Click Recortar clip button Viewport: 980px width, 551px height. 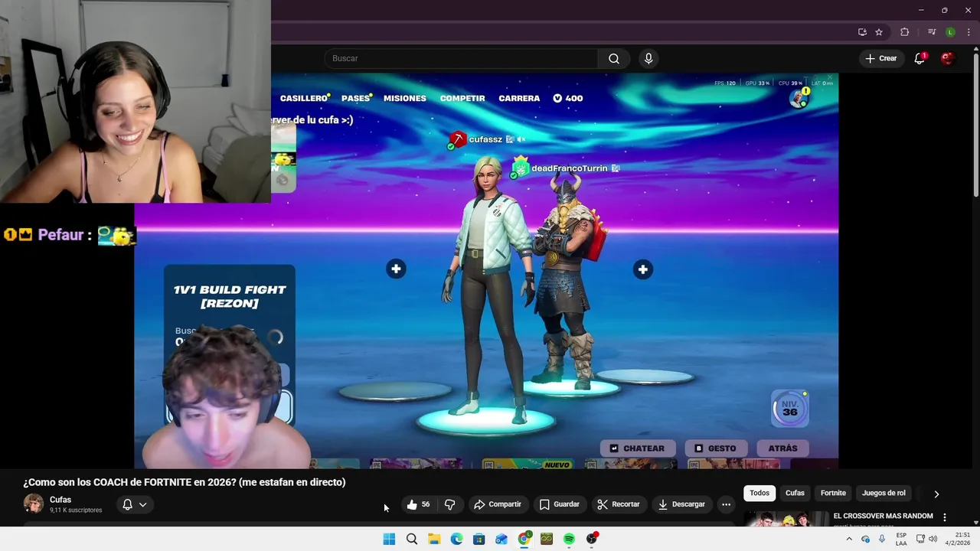coord(619,504)
